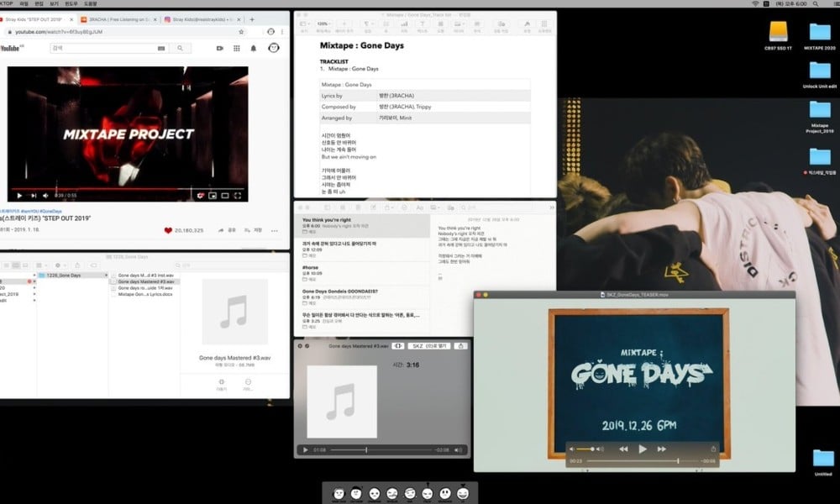Screen dimensions: 840x504
Task: Click the Chrome profile avatar in toolbar
Action: point(271,32)
